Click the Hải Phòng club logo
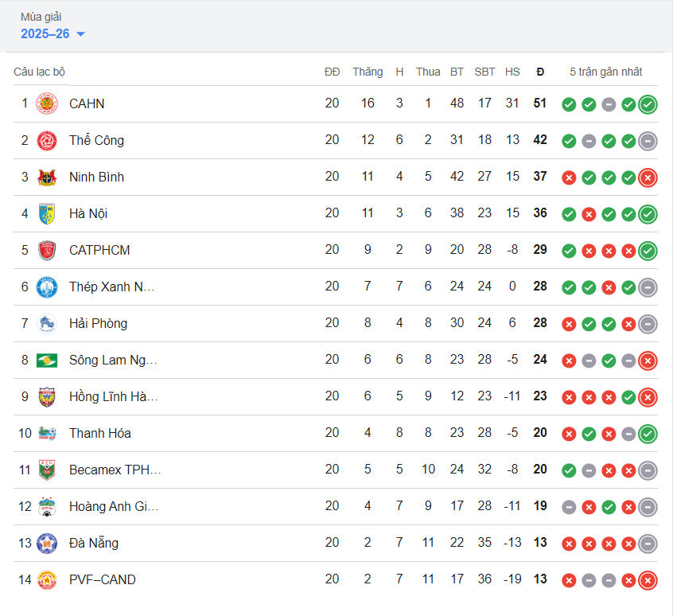 coord(47,323)
